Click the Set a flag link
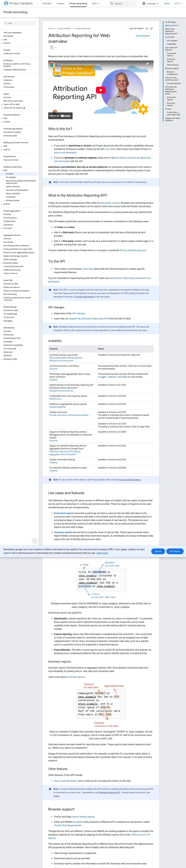The height and width of the screenshot is (868, 186). 88,269
